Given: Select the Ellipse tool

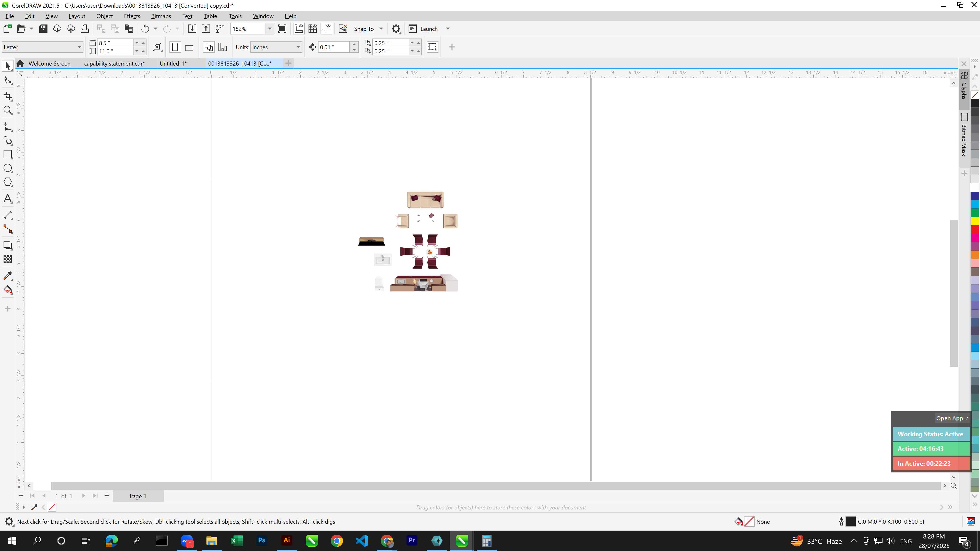Looking at the screenshot, I should pyautogui.click(x=8, y=168).
